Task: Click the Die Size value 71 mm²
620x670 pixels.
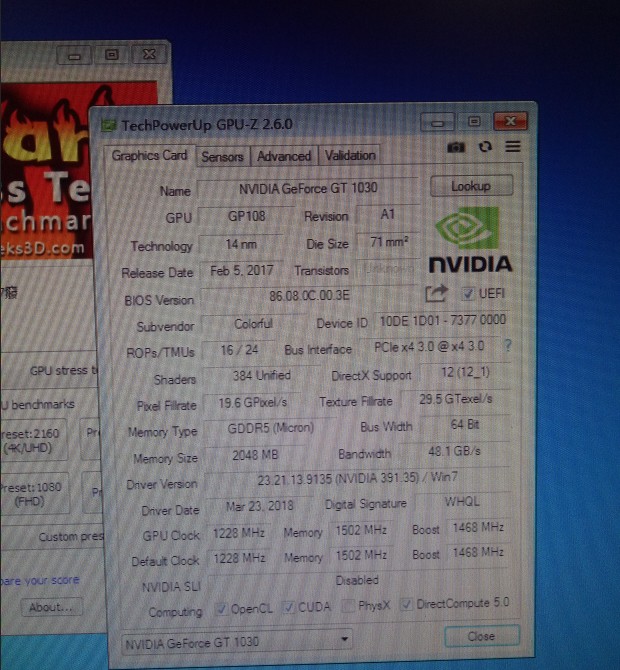Action: click(x=388, y=242)
